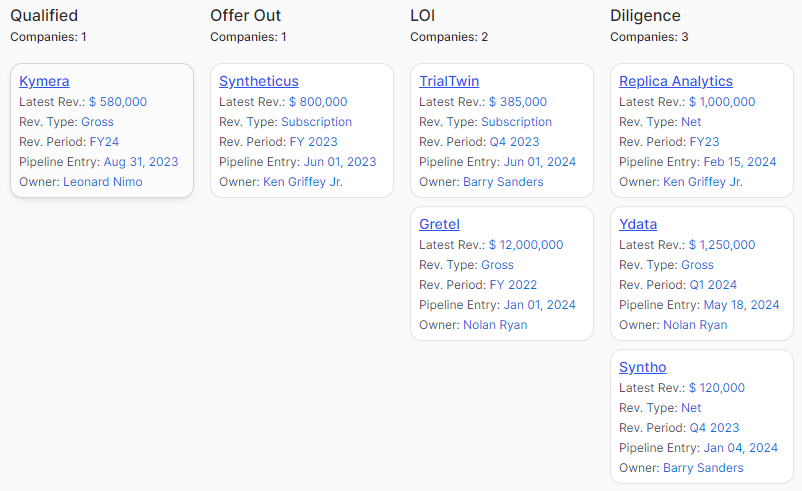Click Ydata revenue $ 1,250,000
Image resolution: width=802 pixels, height=491 pixels.
click(x=722, y=246)
